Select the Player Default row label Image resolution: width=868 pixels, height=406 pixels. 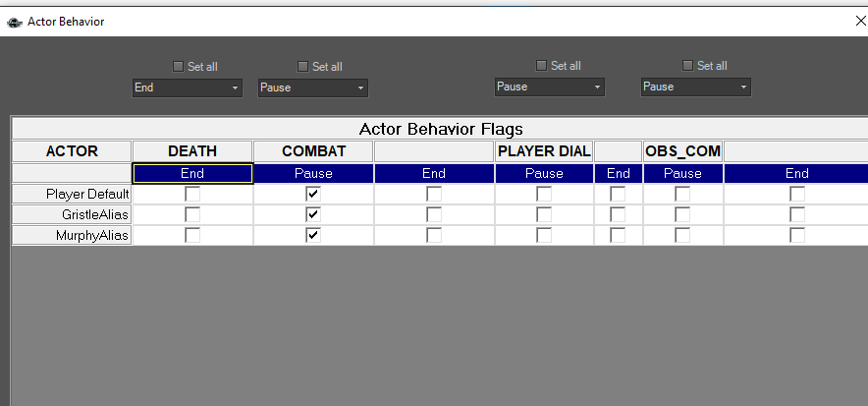click(72, 194)
